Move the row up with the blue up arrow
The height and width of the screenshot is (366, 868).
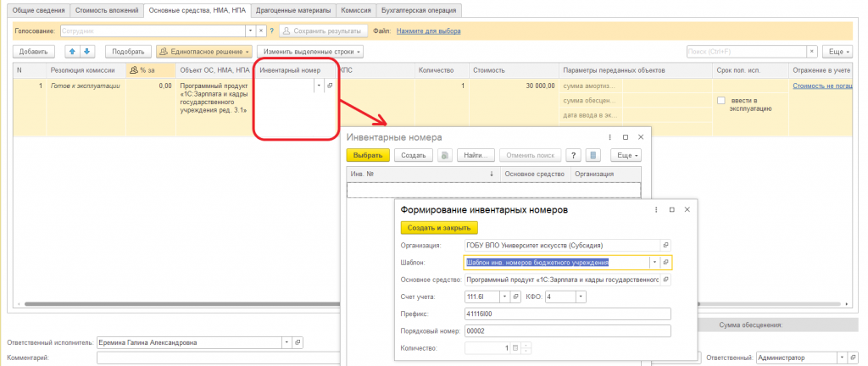click(x=73, y=52)
